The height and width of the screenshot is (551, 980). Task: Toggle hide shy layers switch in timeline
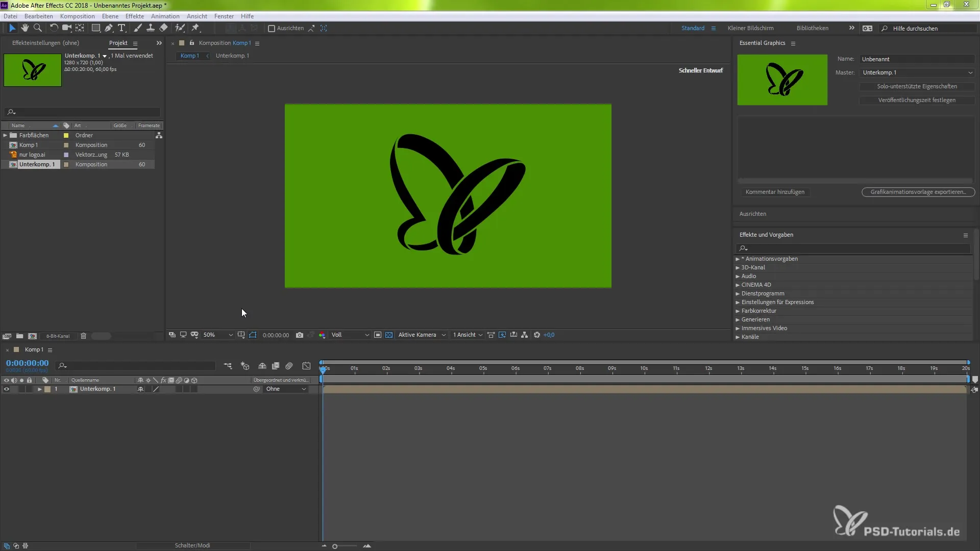click(x=262, y=366)
